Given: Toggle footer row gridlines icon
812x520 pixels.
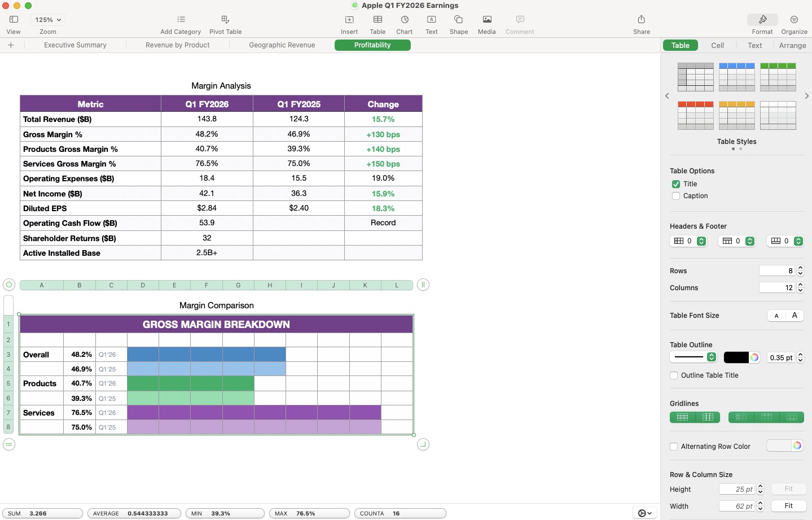Looking at the screenshot, I should tap(792, 417).
